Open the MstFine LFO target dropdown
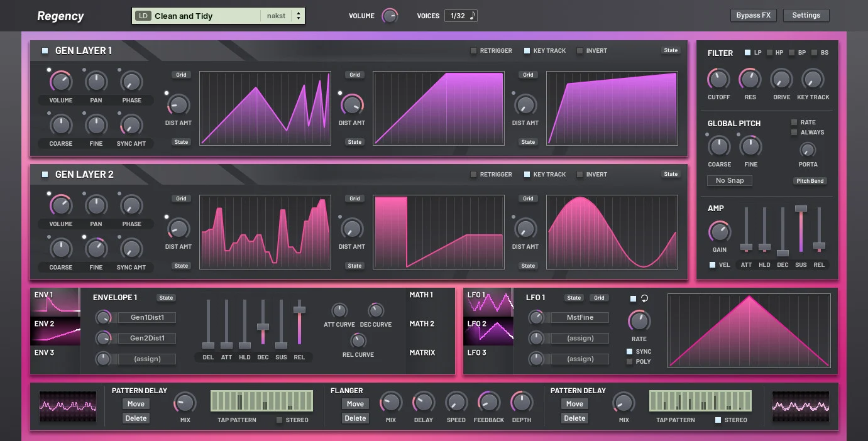The height and width of the screenshot is (441, 868). point(580,318)
